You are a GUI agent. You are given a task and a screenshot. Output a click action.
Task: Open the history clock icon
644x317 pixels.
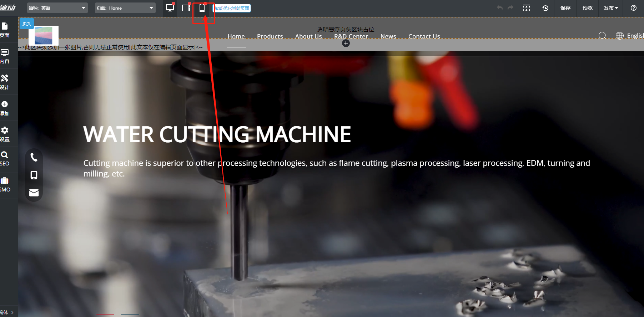click(545, 8)
